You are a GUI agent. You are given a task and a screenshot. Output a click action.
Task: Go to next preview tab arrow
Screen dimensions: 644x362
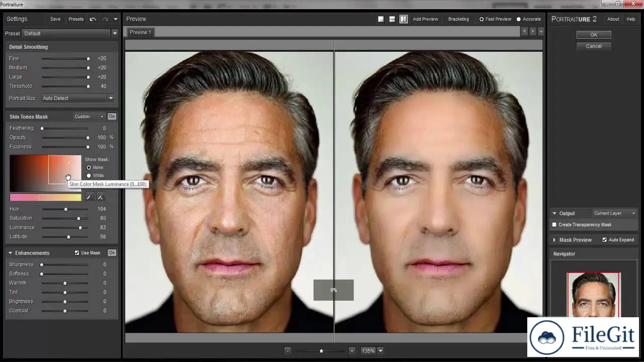pos(533,31)
